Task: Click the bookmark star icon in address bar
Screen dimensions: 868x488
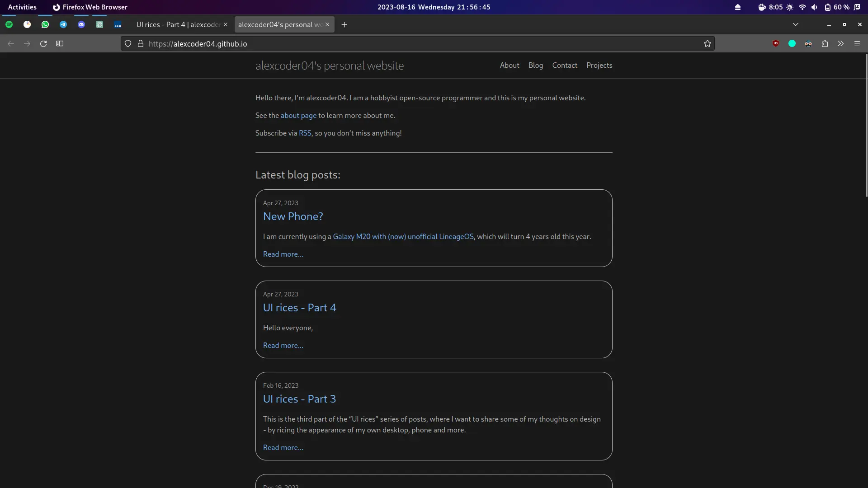Action: click(x=707, y=43)
